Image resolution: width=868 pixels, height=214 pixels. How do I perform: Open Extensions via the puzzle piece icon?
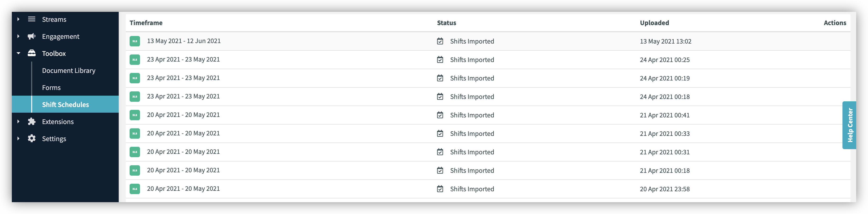coord(31,121)
